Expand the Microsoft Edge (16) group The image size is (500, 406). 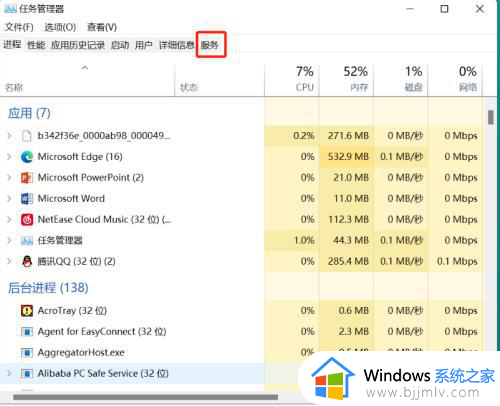click(x=9, y=157)
